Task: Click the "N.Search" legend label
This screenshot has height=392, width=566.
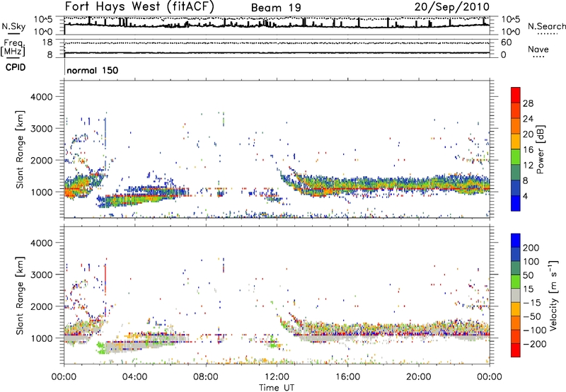Action: [x=546, y=26]
